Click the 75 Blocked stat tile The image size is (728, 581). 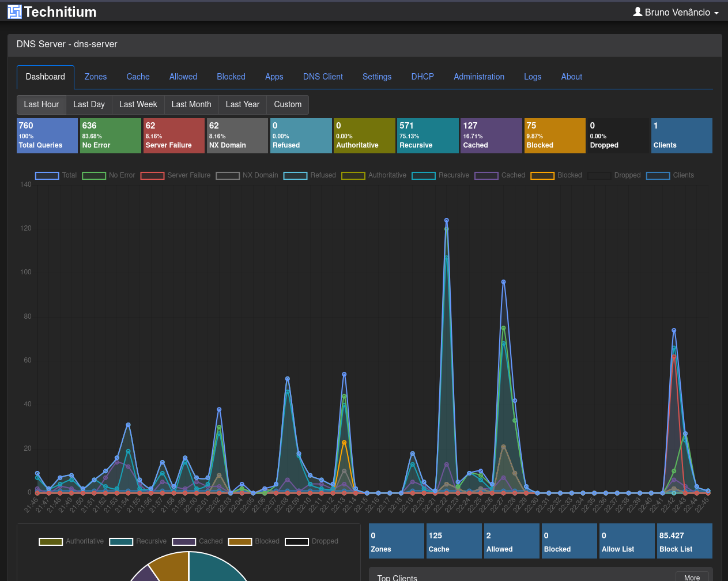(x=555, y=135)
